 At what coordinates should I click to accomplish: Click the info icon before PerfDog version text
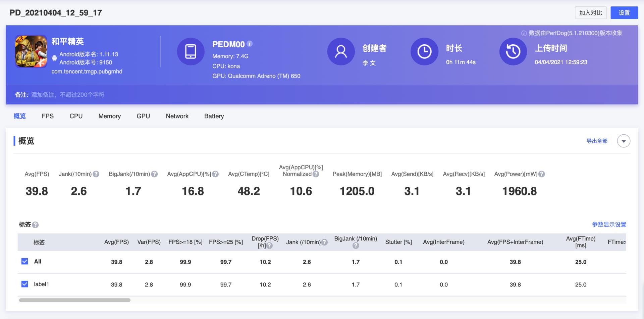524,33
